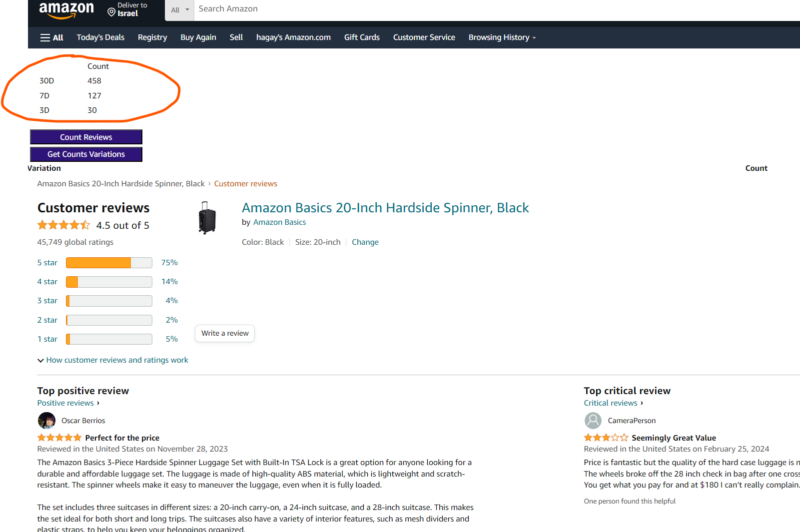
Task: Click CameraPerson profile avatar
Action: (x=593, y=421)
